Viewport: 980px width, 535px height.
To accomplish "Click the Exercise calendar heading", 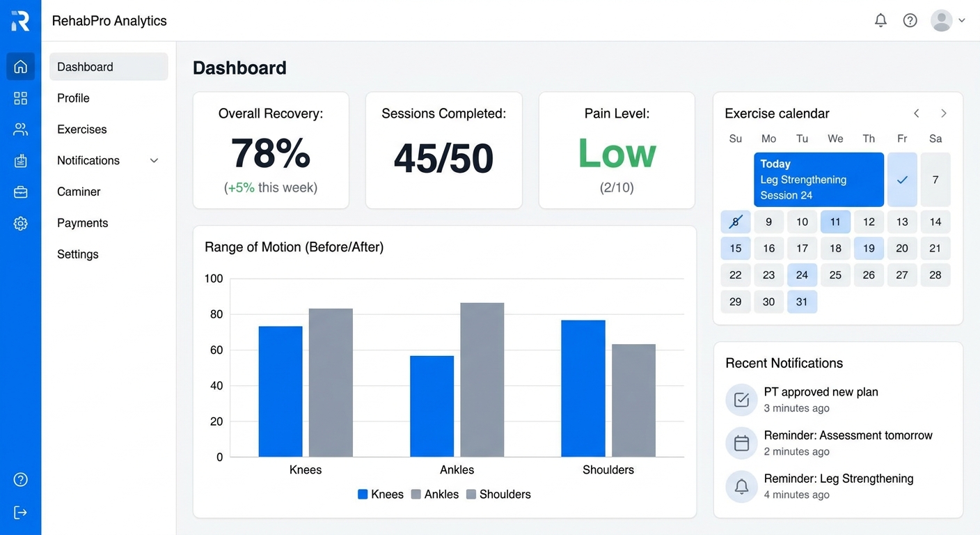I will (777, 114).
